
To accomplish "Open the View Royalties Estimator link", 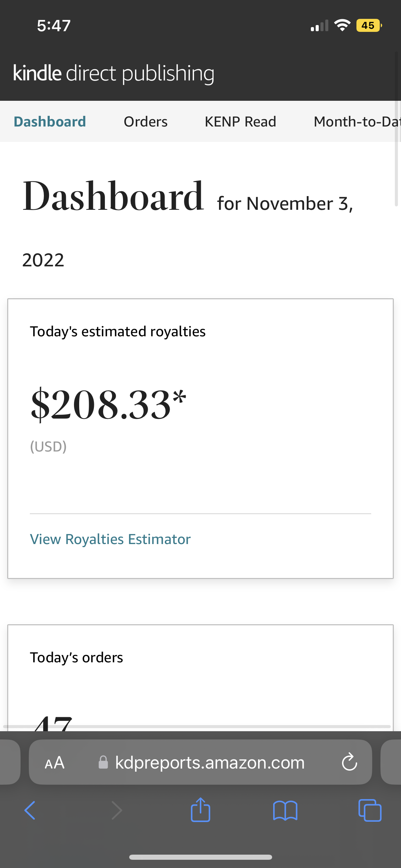I will [x=110, y=539].
